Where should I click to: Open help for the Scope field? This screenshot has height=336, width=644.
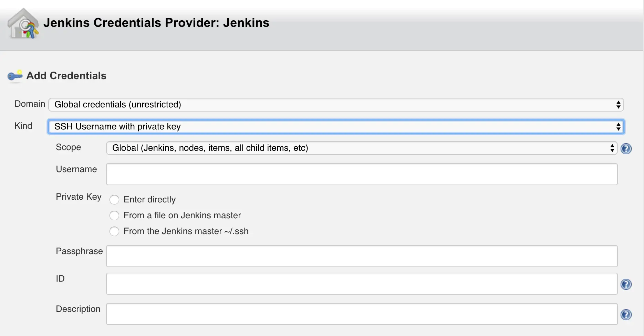[x=626, y=148]
